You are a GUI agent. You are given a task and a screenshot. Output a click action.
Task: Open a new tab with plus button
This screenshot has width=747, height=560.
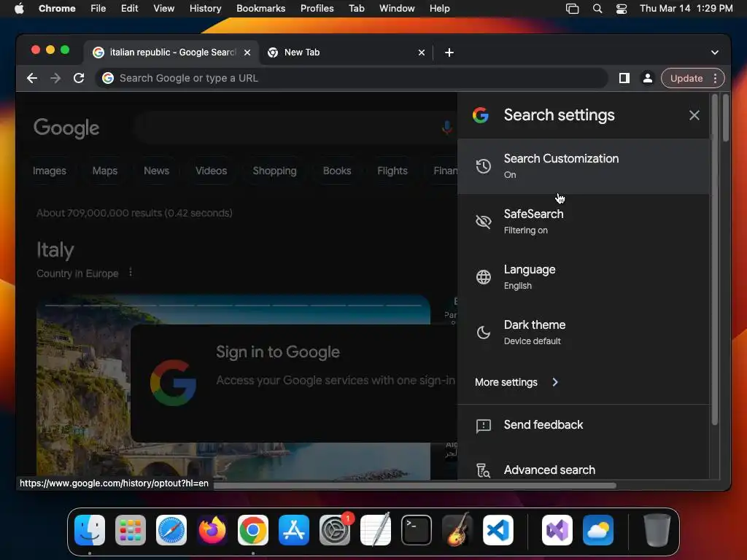point(449,52)
